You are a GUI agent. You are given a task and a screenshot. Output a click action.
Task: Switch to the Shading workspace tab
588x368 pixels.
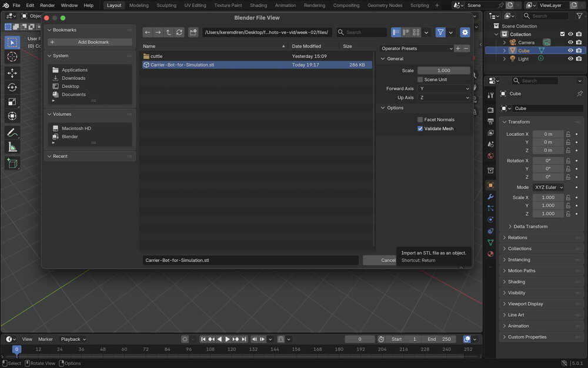click(258, 5)
